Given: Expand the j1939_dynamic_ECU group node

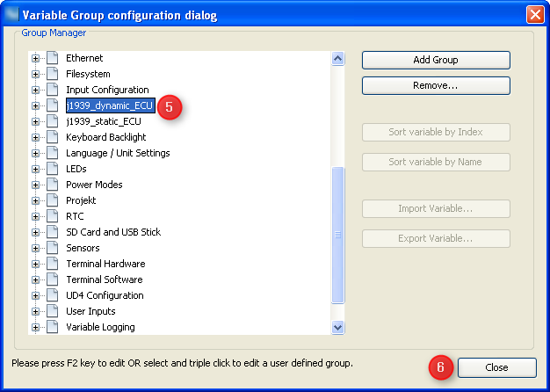Looking at the screenshot, I should pyautogui.click(x=36, y=105).
